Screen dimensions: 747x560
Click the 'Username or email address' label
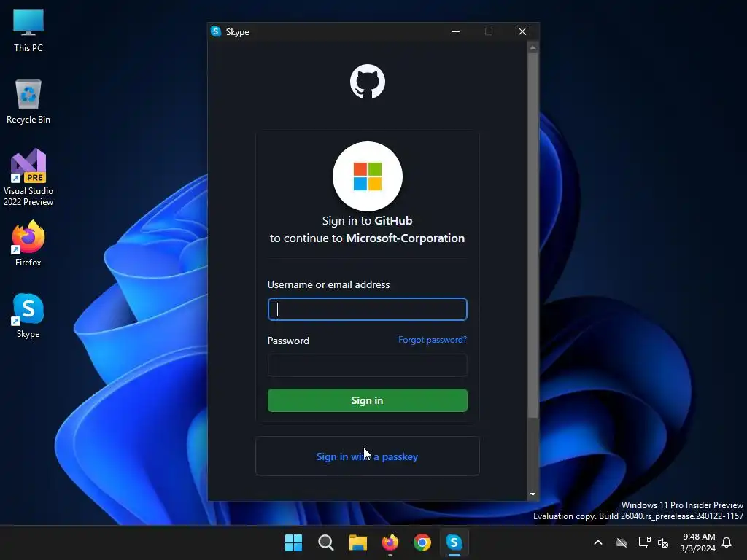329,285
